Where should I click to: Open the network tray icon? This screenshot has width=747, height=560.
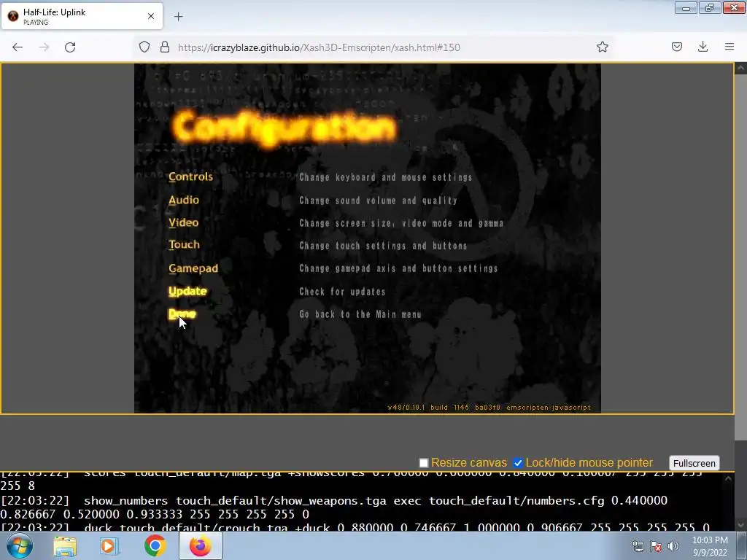[638, 546]
